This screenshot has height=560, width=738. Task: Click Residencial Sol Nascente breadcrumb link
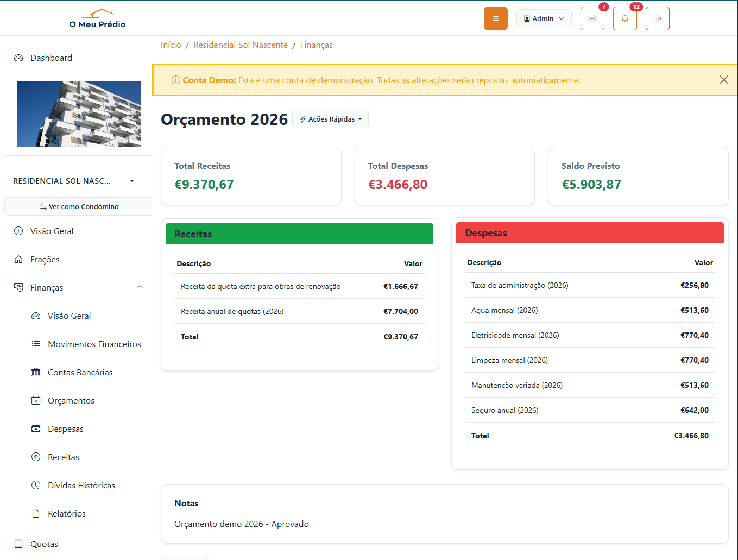coord(240,45)
